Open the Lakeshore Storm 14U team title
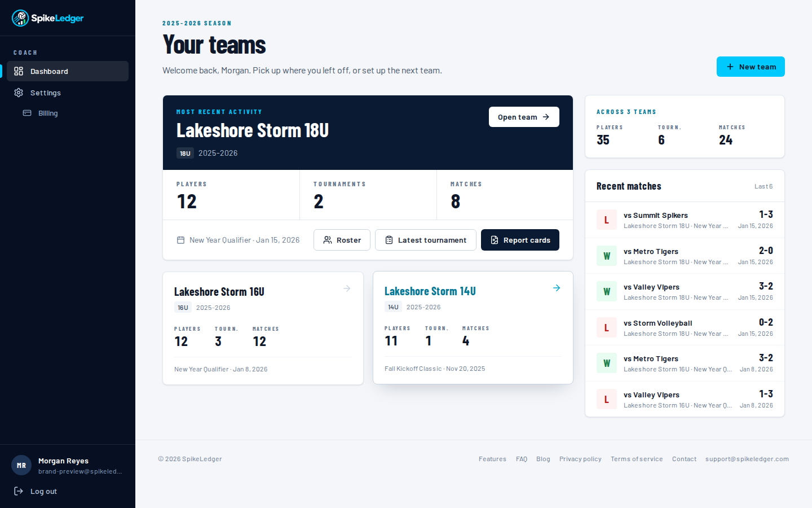812x508 pixels. coord(430,291)
